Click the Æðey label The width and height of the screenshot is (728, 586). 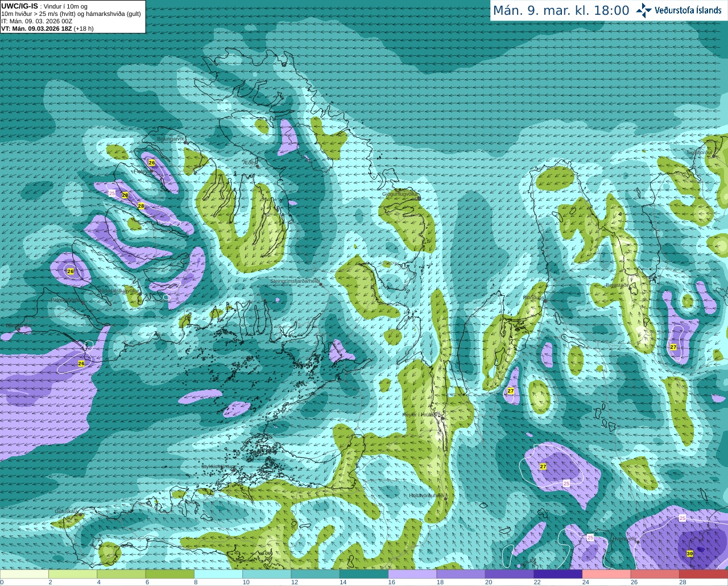pyautogui.click(x=250, y=162)
